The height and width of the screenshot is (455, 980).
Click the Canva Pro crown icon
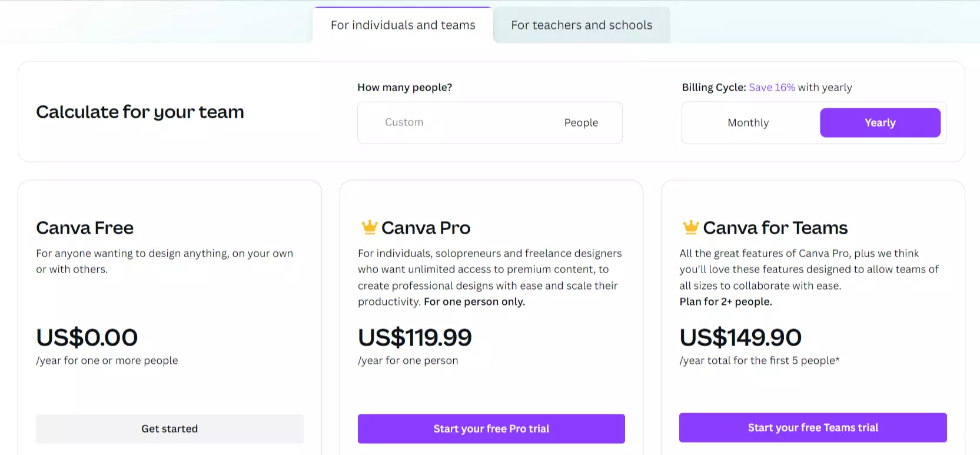(369, 227)
